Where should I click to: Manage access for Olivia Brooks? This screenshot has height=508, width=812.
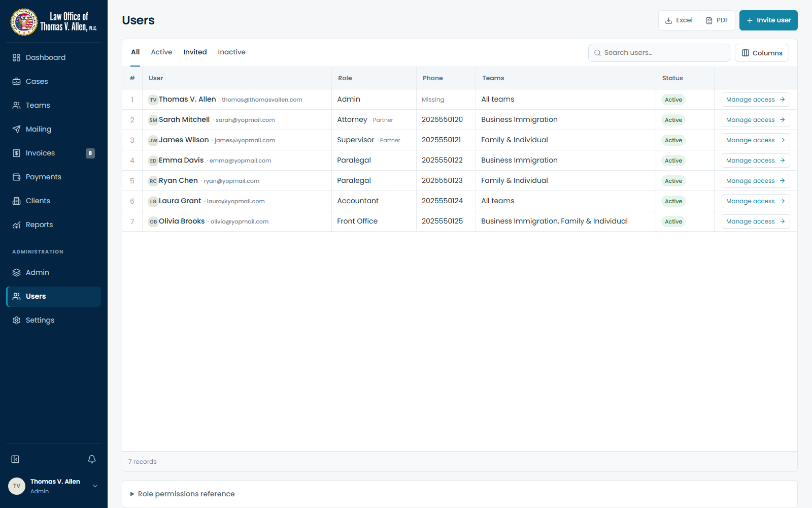pos(756,221)
